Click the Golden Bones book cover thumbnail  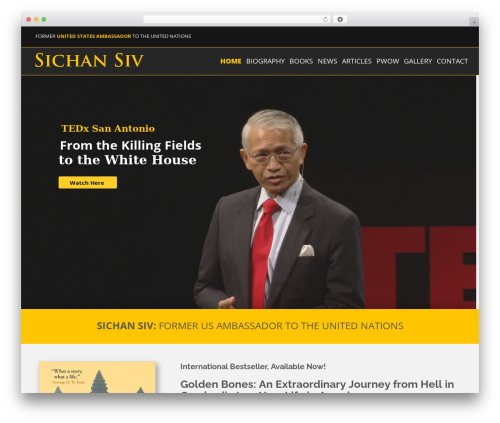(97, 377)
